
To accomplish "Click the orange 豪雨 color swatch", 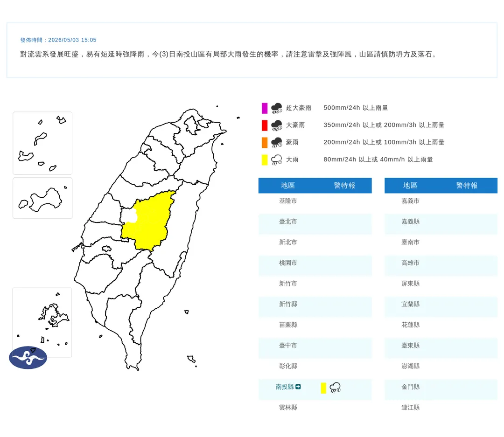I will click(x=265, y=143).
